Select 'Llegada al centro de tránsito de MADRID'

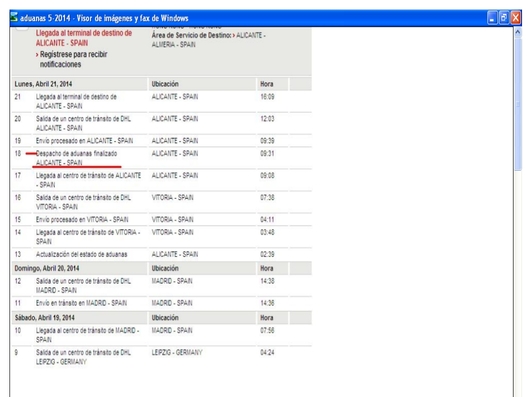(x=88, y=335)
